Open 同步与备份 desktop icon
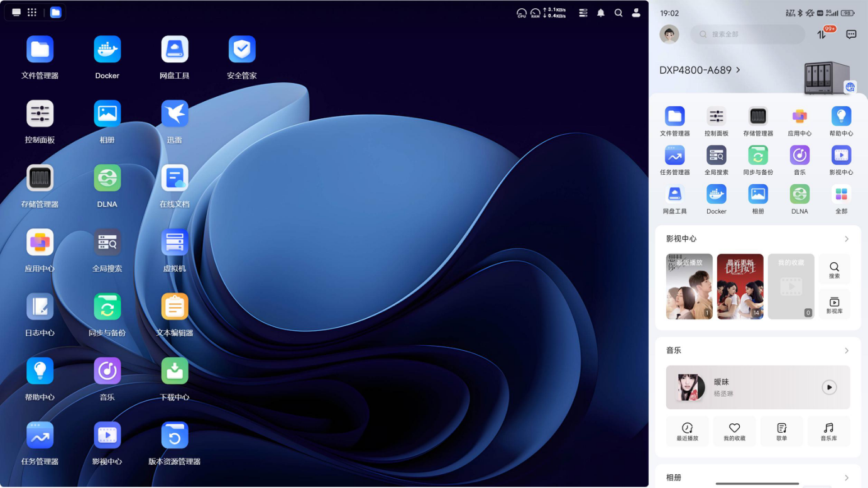Image resolution: width=868 pixels, height=488 pixels. 107,306
